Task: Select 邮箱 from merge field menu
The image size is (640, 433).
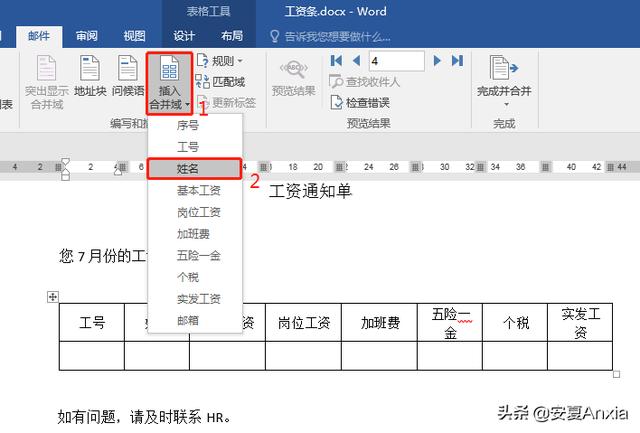Action: coord(195,320)
